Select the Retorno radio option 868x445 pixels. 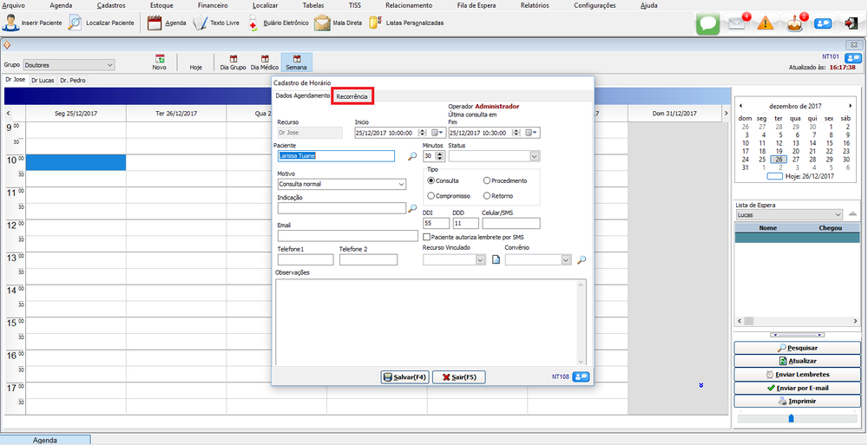point(487,196)
